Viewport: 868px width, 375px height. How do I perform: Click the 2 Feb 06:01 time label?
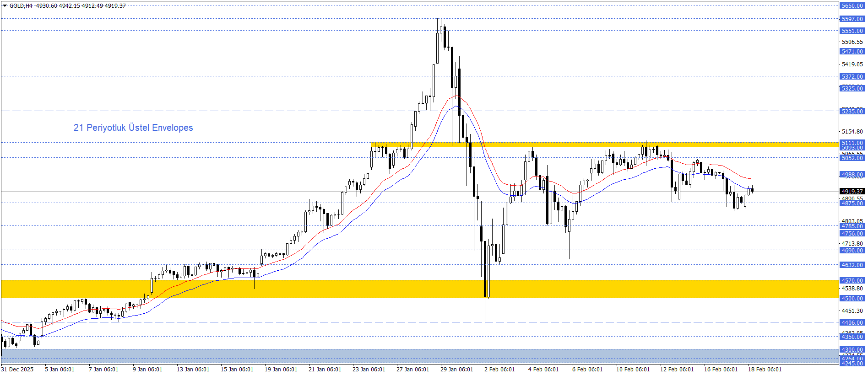pos(499,370)
